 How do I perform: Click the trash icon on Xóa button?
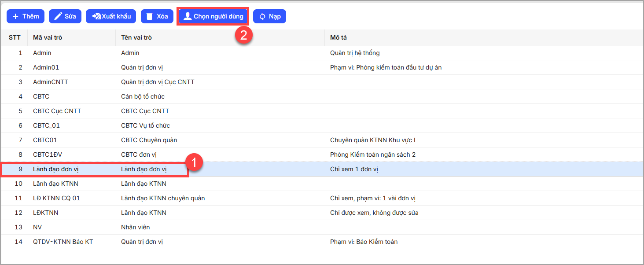point(149,16)
